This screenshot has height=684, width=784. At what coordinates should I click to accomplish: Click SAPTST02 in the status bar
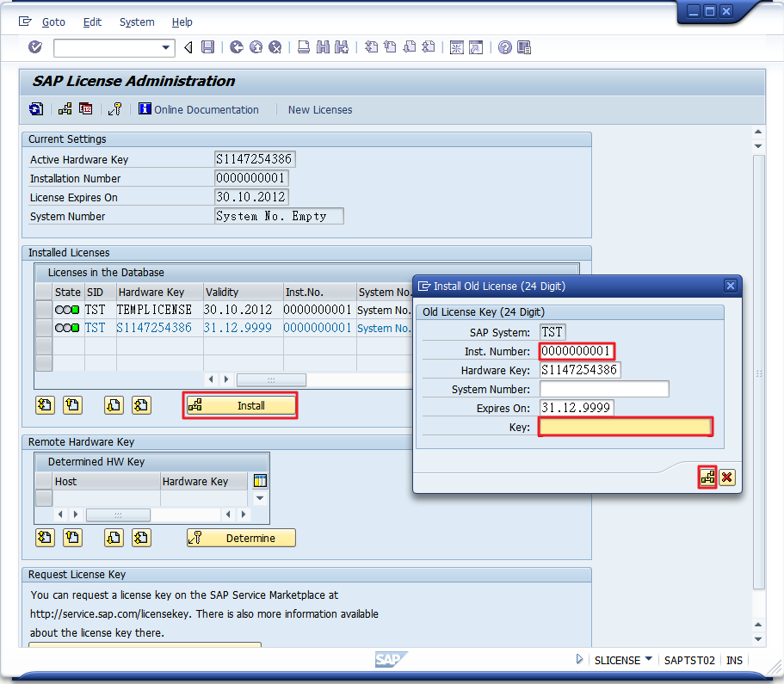point(689,660)
